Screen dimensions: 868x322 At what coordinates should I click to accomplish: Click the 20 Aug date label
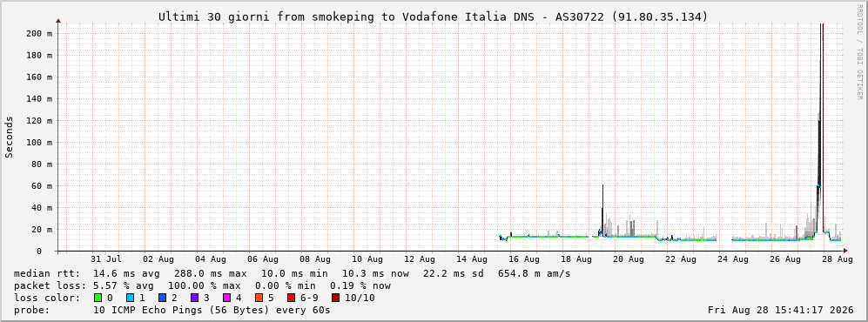click(628, 258)
